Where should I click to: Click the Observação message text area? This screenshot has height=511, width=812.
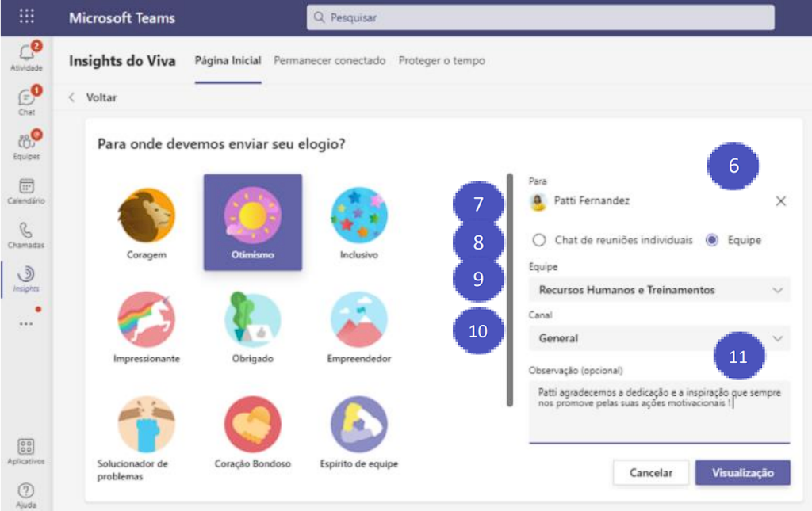pyautogui.click(x=659, y=412)
